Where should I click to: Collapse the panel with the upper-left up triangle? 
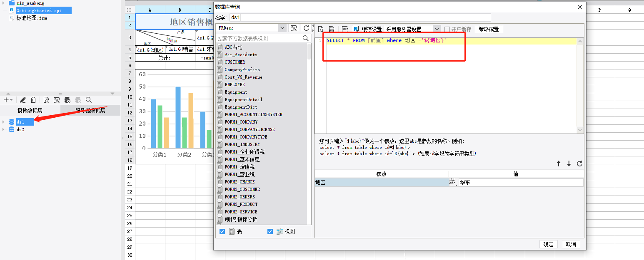[x=7, y=94]
